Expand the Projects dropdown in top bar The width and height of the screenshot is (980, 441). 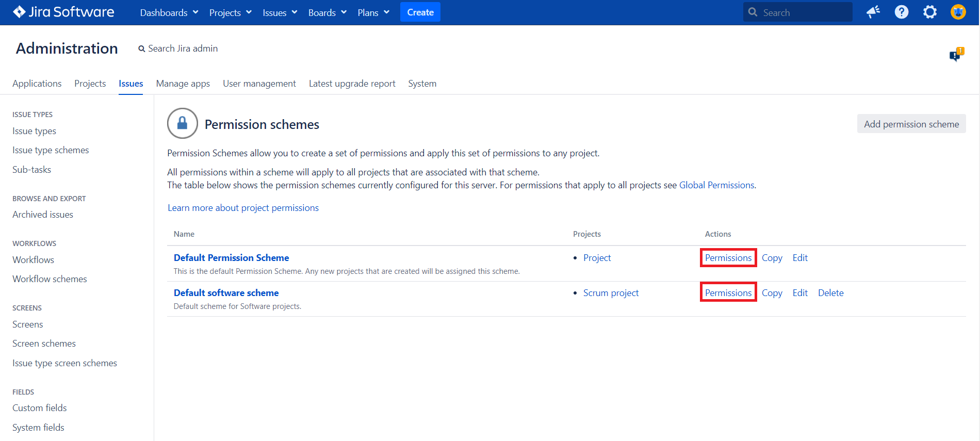pos(230,12)
